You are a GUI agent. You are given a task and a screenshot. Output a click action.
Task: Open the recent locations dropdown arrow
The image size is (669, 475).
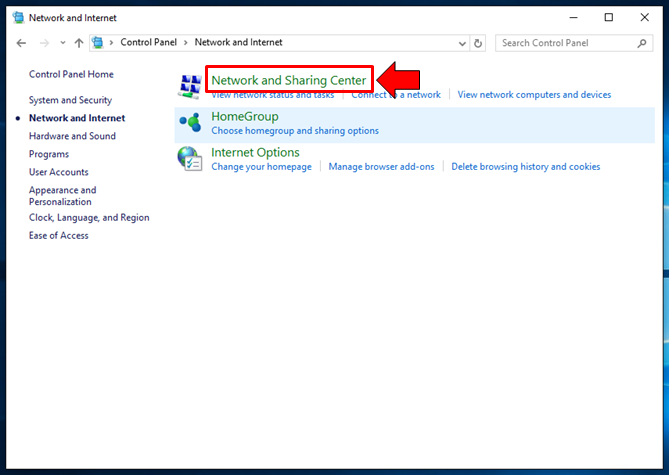click(63, 43)
